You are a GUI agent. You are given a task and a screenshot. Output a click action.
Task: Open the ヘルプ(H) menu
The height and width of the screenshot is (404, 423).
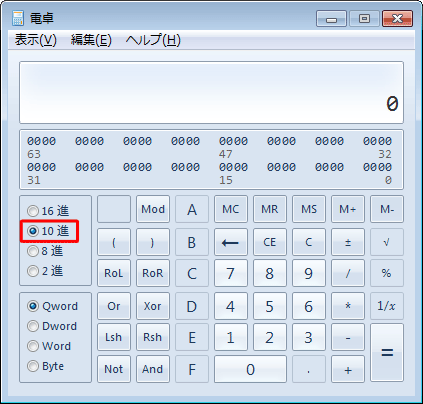(153, 40)
